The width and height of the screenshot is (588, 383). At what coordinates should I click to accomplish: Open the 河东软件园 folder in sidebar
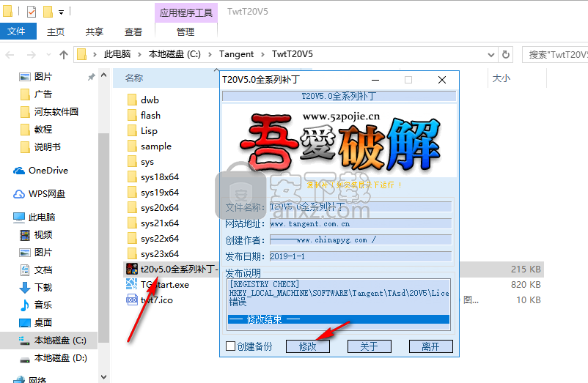tap(56, 112)
